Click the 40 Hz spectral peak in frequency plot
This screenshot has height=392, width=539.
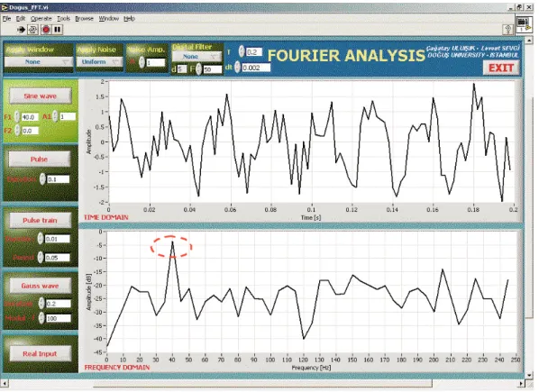point(172,242)
